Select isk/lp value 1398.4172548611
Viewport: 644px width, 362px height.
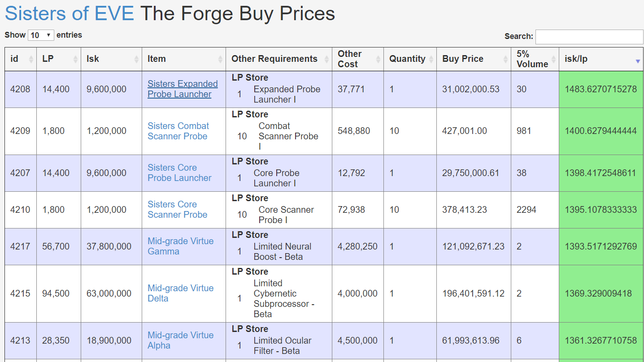[600, 173]
